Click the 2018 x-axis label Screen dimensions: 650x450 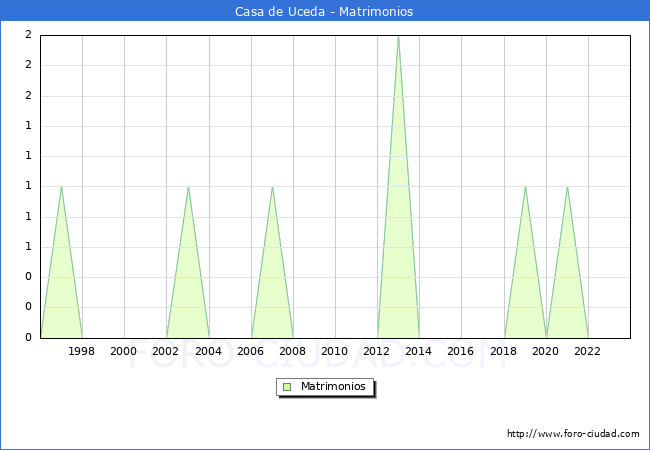click(x=504, y=351)
